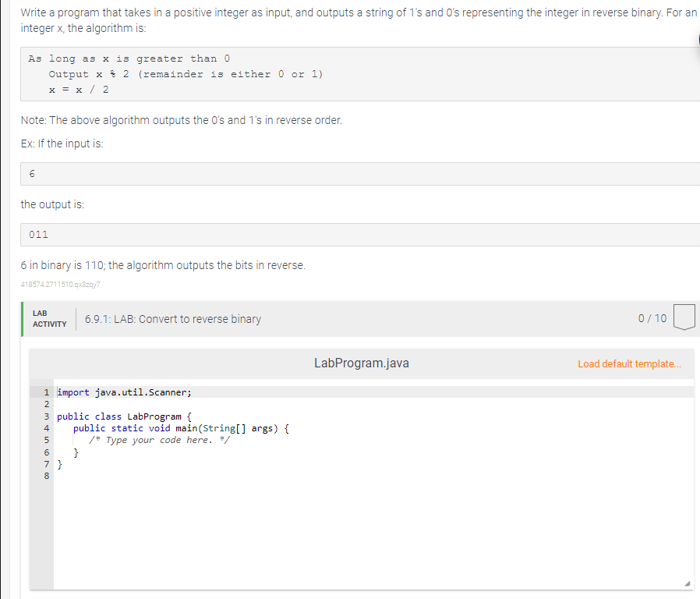Click the Output x % 2 line in the algorithm
The image size is (700, 599).
(x=187, y=73)
